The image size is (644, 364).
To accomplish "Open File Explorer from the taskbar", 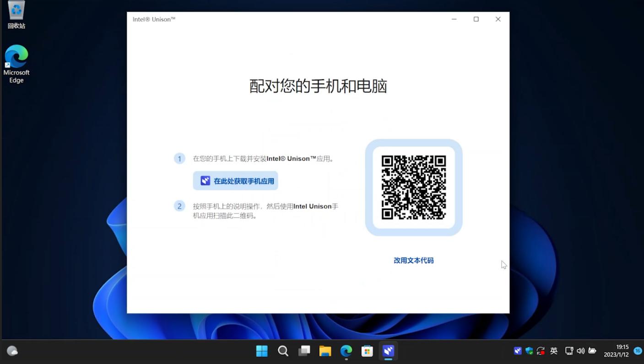I will pyautogui.click(x=325, y=351).
